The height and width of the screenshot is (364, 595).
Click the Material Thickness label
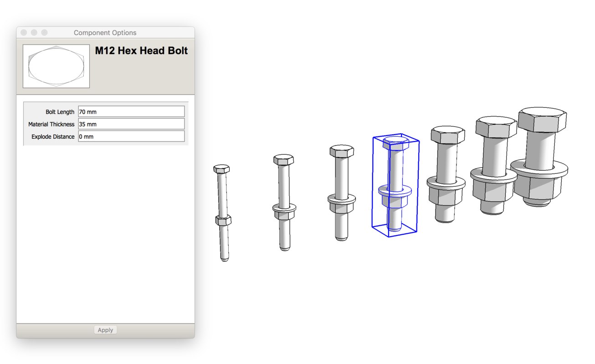[52, 124]
